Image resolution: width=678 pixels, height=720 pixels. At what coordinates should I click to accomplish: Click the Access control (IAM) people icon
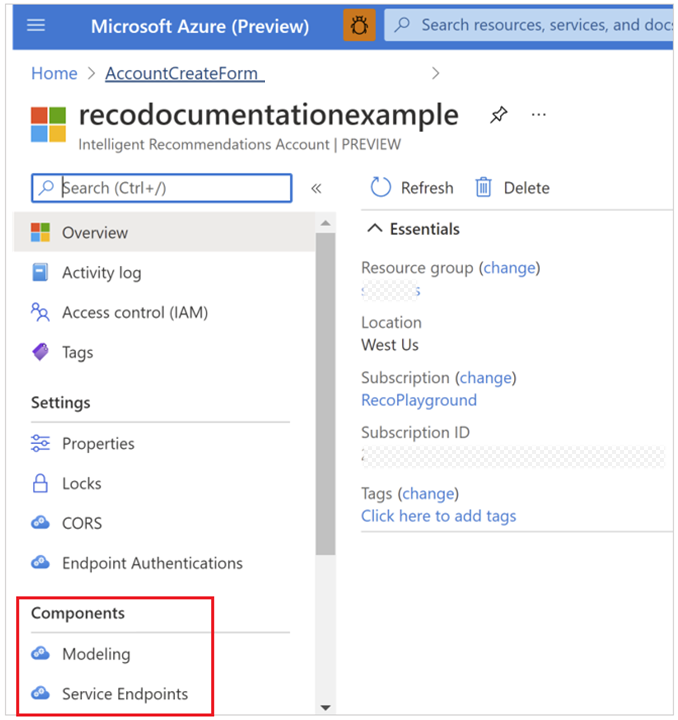click(x=40, y=312)
